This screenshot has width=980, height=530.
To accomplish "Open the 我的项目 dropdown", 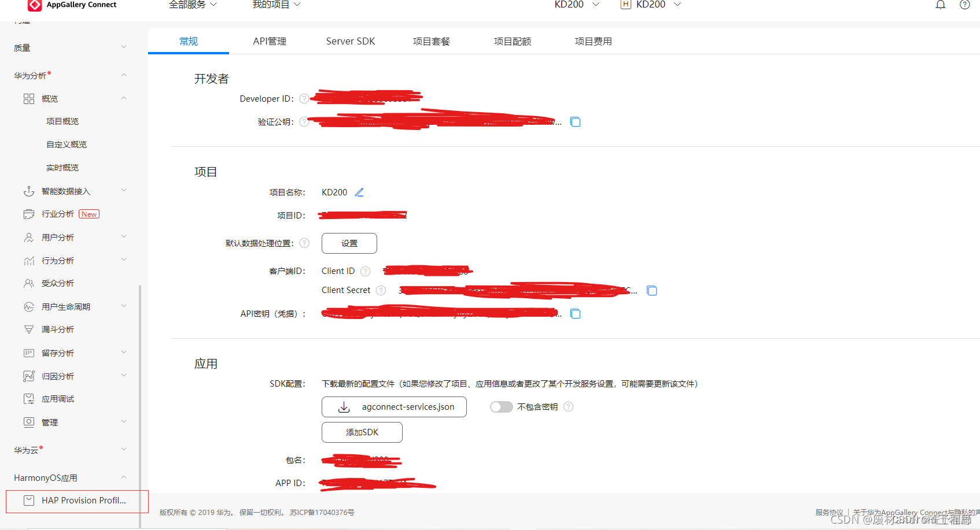I will tap(277, 5).
